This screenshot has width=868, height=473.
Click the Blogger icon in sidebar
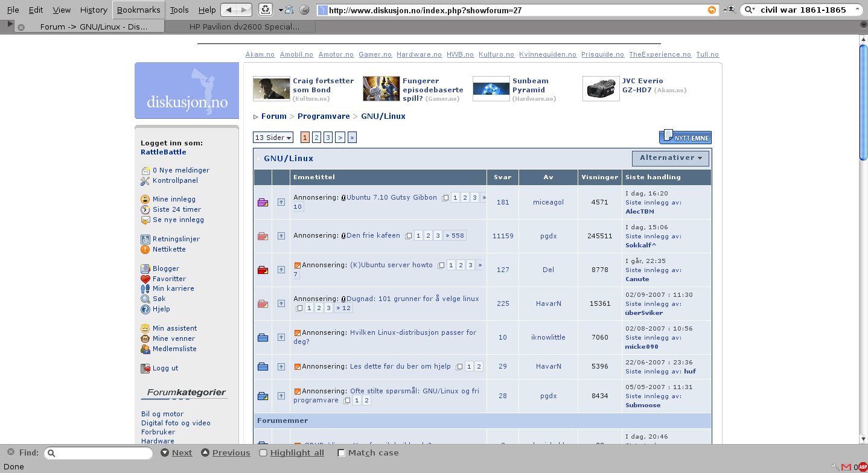(145, 268)
